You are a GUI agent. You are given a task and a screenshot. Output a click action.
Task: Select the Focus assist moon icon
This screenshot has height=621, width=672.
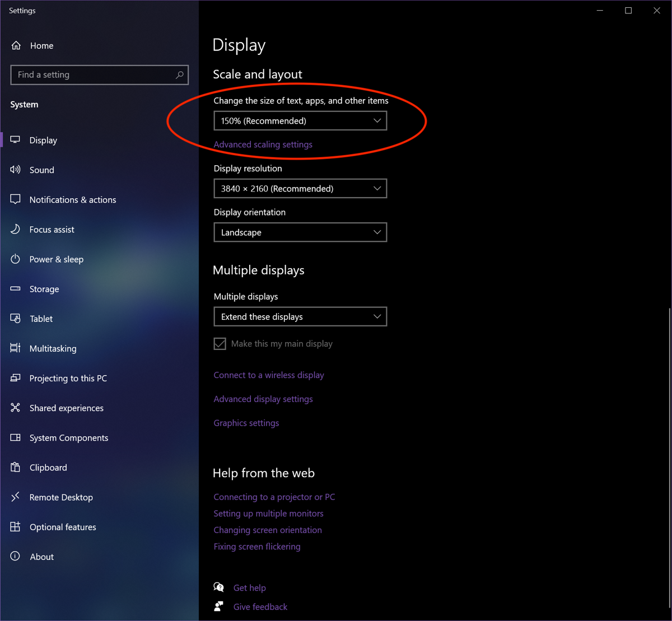(16, 229)
